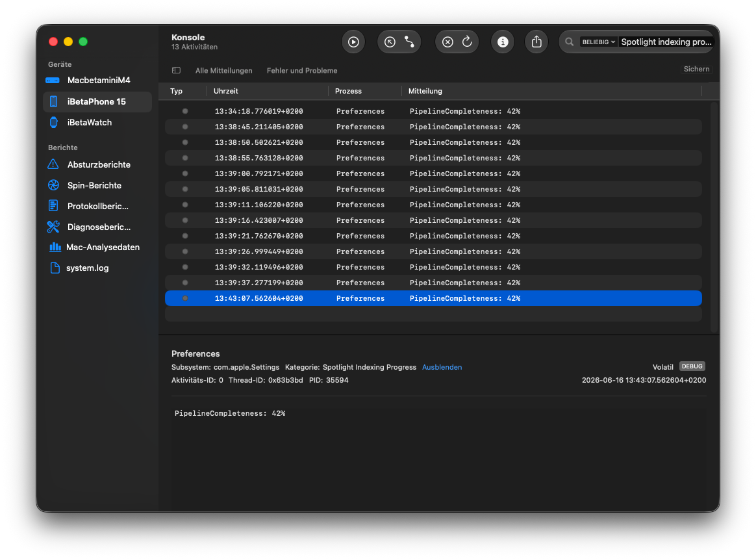
Task: Clear the log with the X icon
Action: [x=447, y=42]
